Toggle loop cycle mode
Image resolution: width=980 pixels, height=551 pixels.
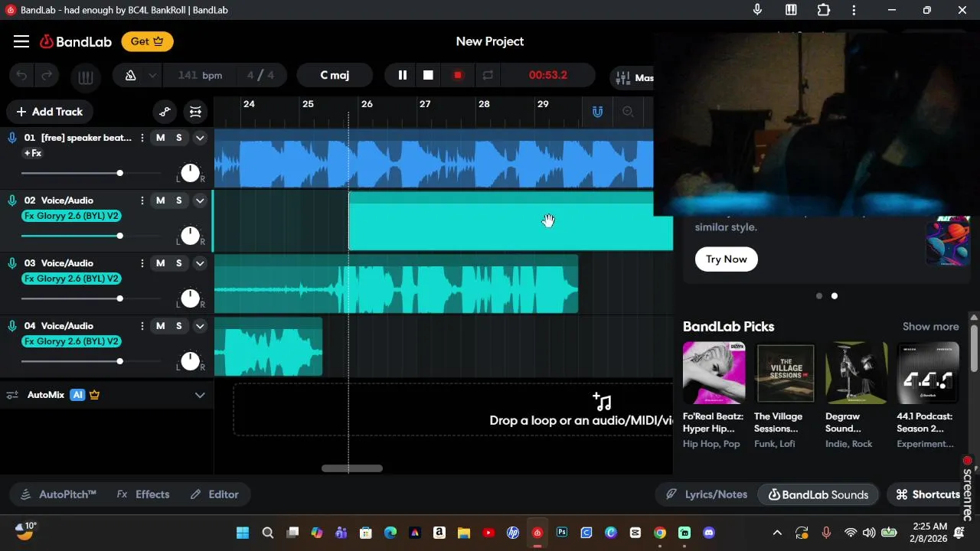pos(487,75)
